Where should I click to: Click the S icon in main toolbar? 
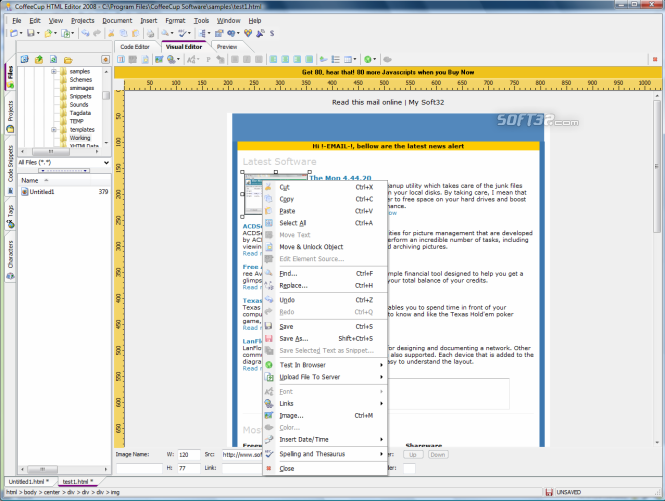point(272,33)
